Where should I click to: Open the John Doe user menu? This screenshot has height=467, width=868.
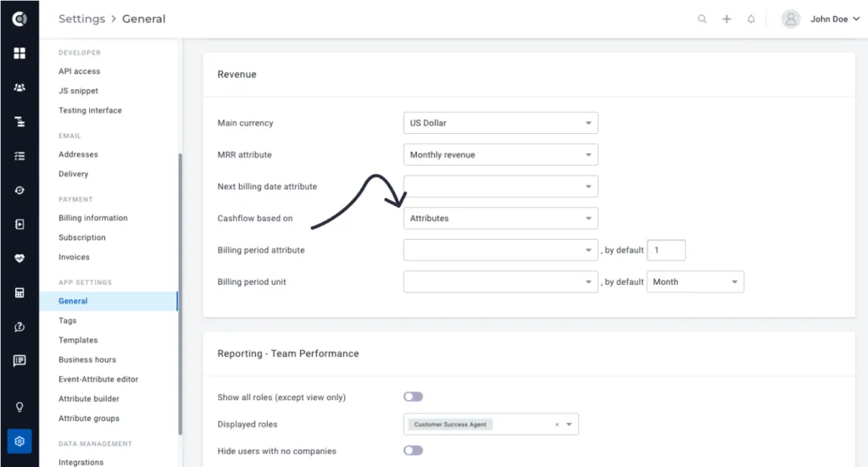tap(835, 19)
